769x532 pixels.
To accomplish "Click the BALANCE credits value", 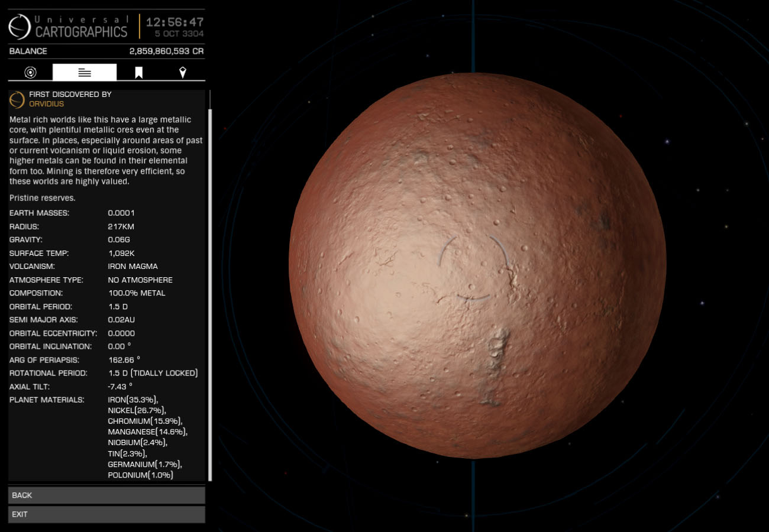I will point(166,51).
